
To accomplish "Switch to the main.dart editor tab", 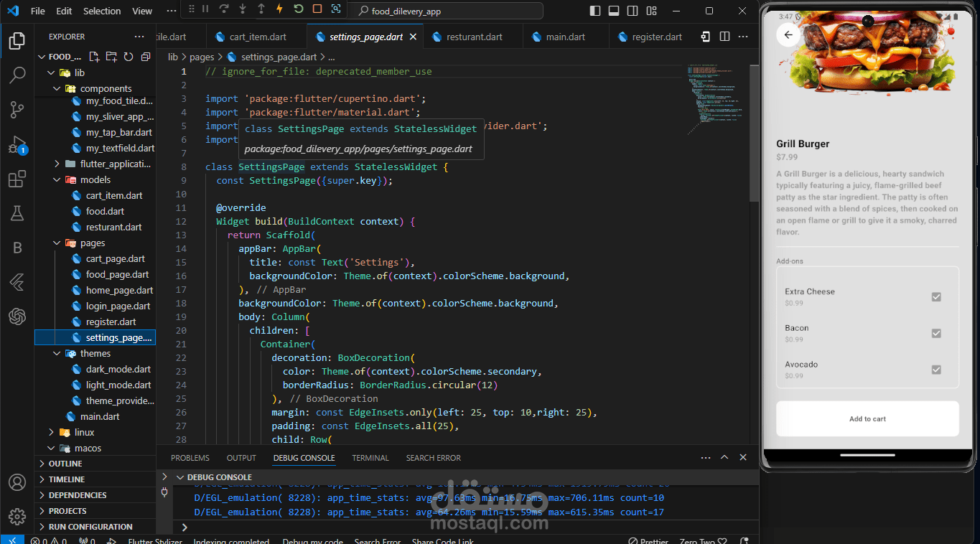I will 565,37.
